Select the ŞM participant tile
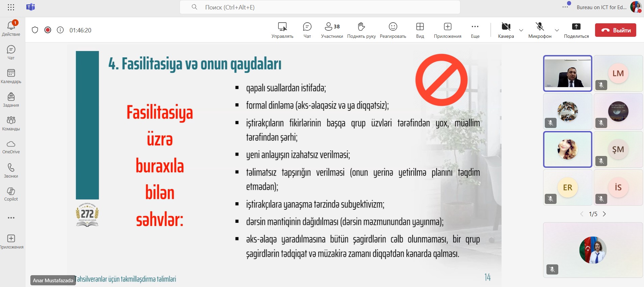The image size is (644, 287). tap(618, 149)
